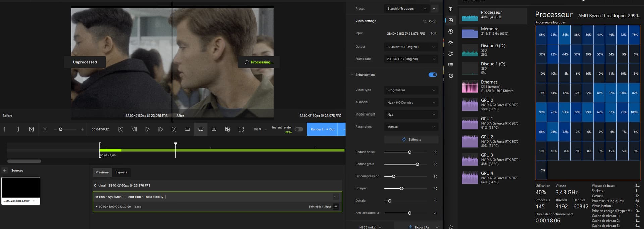Viewport: 644px width, 229px height.
Task: Expand the Output resolution dropdown
Action: pos(411,47)
